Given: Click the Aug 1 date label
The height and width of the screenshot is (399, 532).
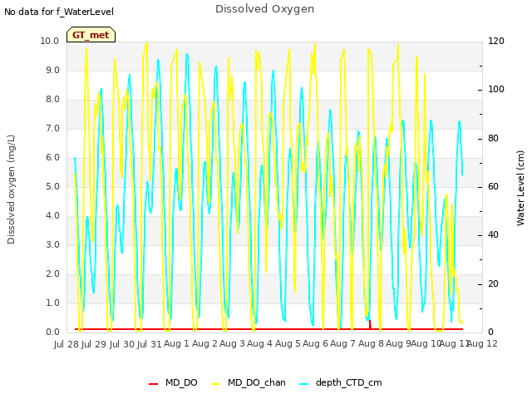Looking at the screenshot, I should click(176, 343).
